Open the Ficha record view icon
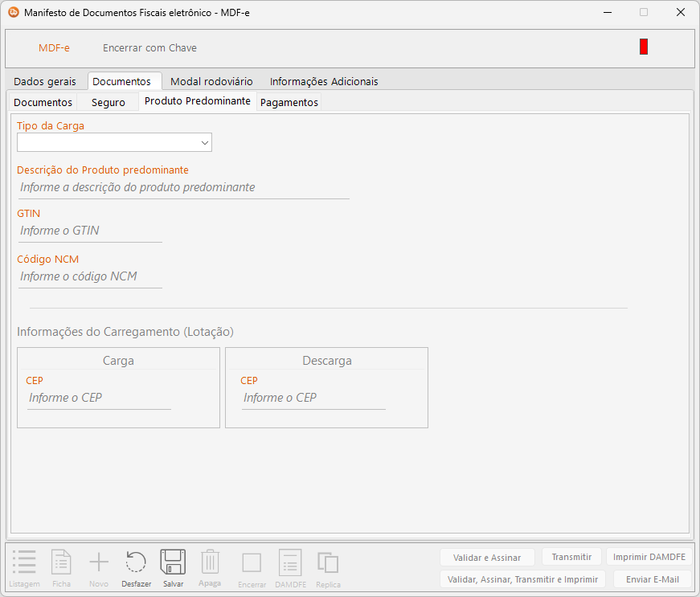 [61, 562]
